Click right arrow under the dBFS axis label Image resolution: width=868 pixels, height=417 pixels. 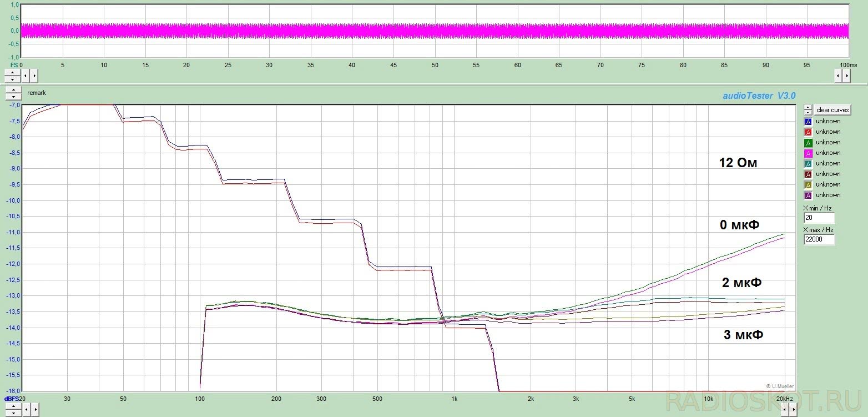tap(34, 410)
